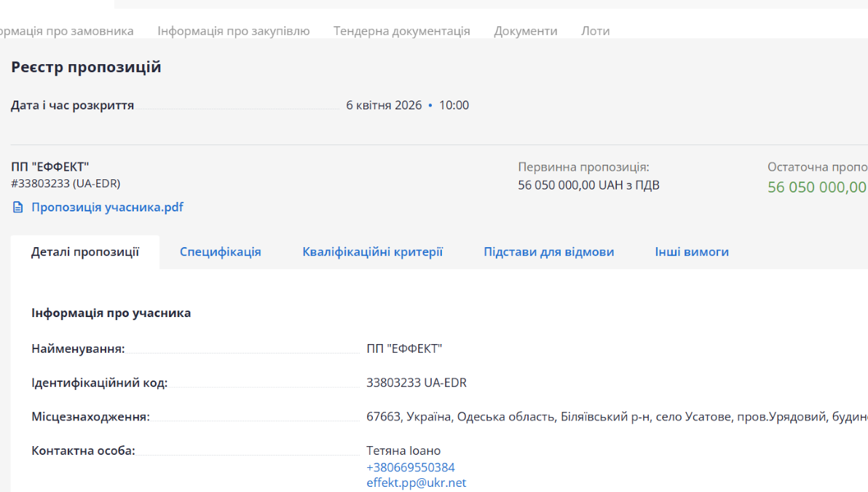Click the effekt.pp@ukr.net email link
The image size is (868, 492).
tap(416, 483)
